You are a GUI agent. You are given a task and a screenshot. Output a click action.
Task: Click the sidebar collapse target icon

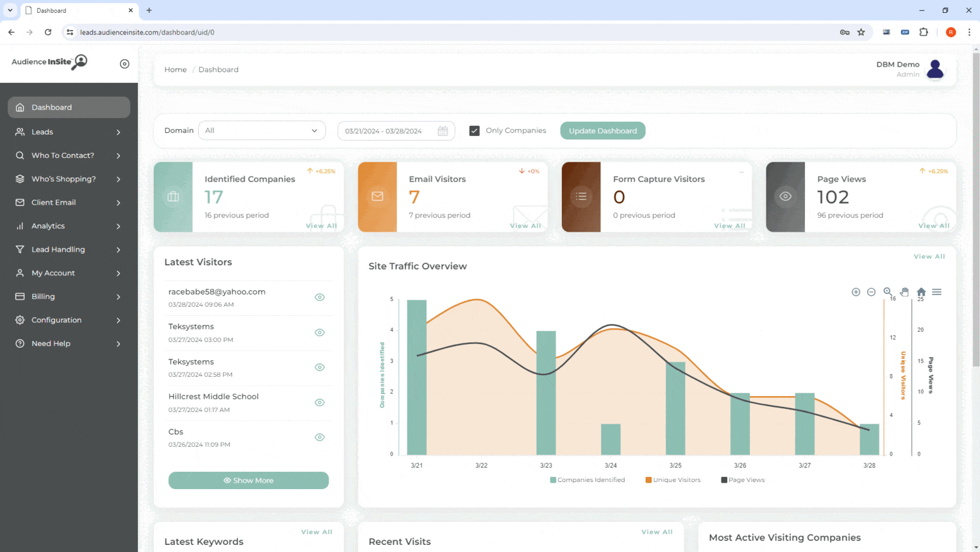(x=124, y=64)
